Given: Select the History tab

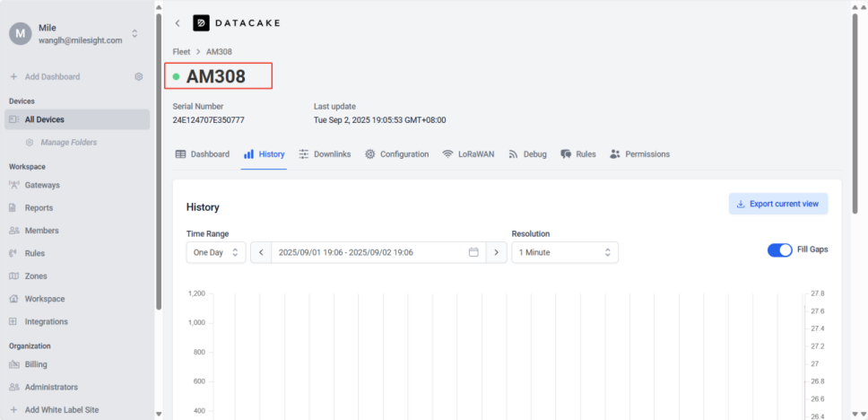Looking at the screenshot, I should coord(264,154).
